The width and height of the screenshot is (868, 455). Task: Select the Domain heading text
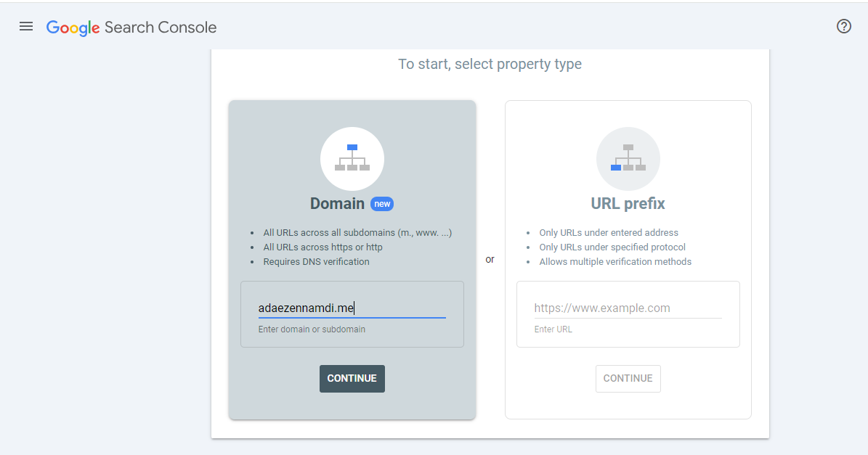click(x=337, y=204)
